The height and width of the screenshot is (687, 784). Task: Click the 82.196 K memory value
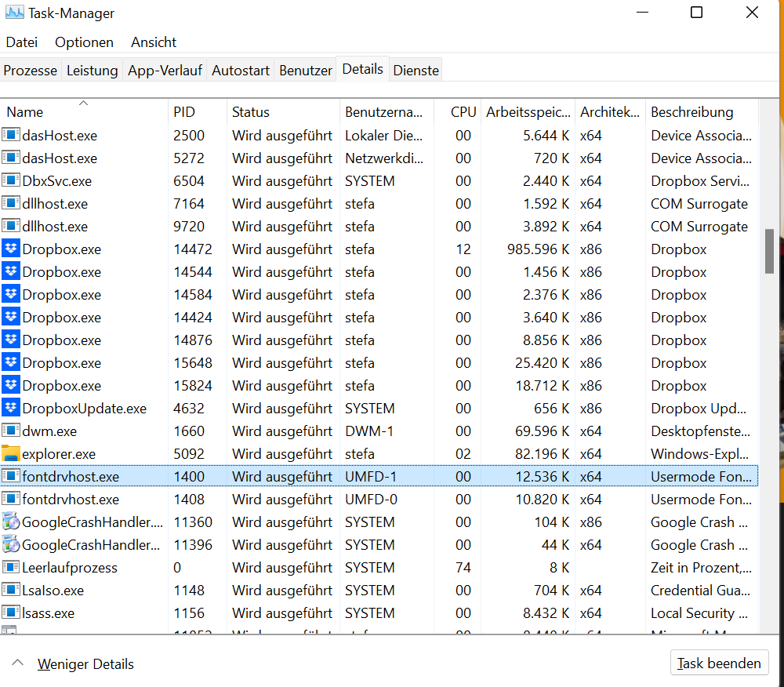coord(542,453)
